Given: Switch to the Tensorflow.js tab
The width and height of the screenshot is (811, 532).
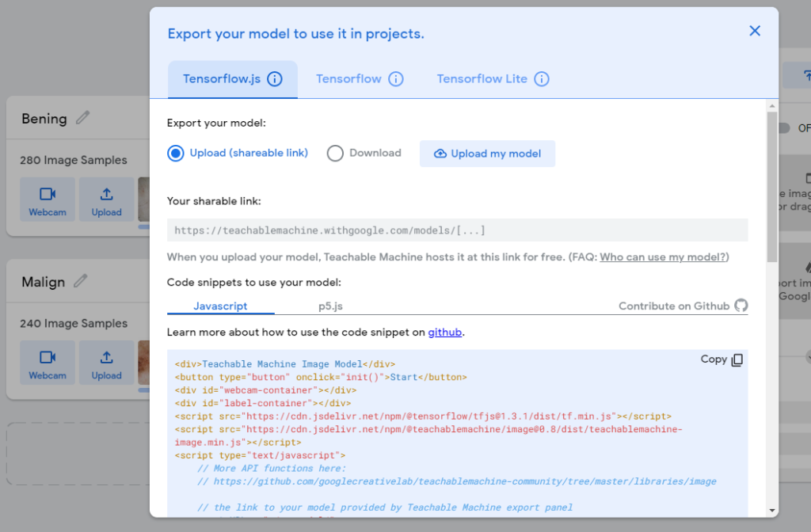Looking at the screenshot, I should (232, 79).
